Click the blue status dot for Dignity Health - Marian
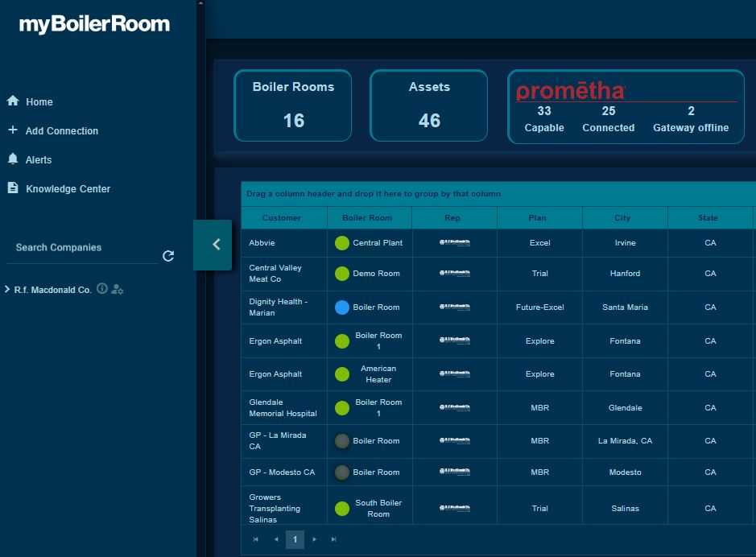The width and height of the screenshot is (756, 557). [342, 307]
